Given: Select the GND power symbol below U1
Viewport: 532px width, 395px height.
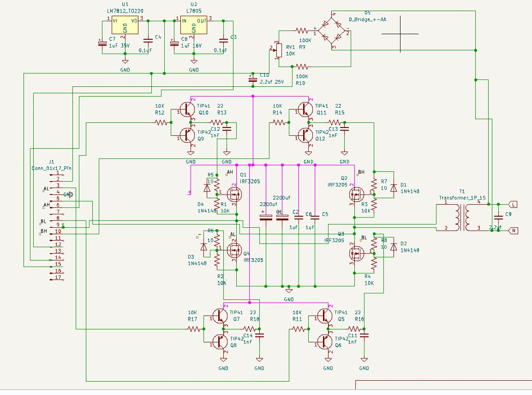Looking at the screenshot, I should tap(125, 62).
